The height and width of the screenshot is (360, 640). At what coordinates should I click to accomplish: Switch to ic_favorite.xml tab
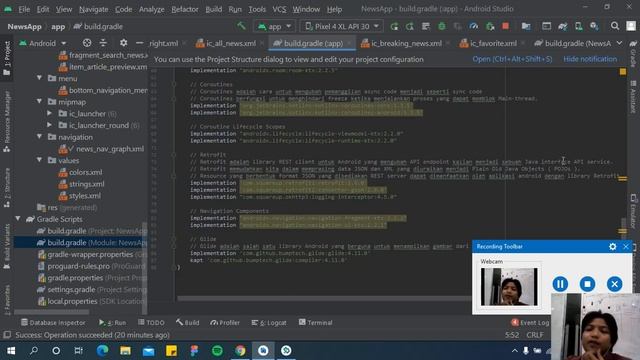click(493, 43)
